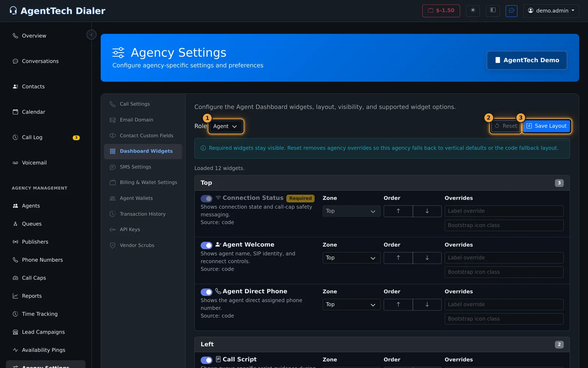The height and width of the screenshot is (368, 588).
Task: Open wallet balance showing $-1.50
Action: coord(441,11)
